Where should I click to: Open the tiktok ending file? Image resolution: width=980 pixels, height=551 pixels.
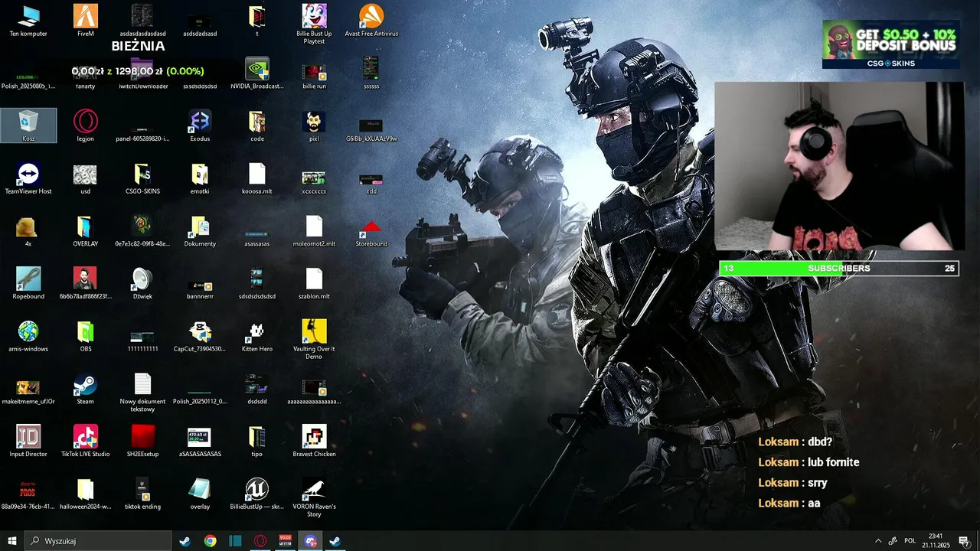click(x=142, y=494)
